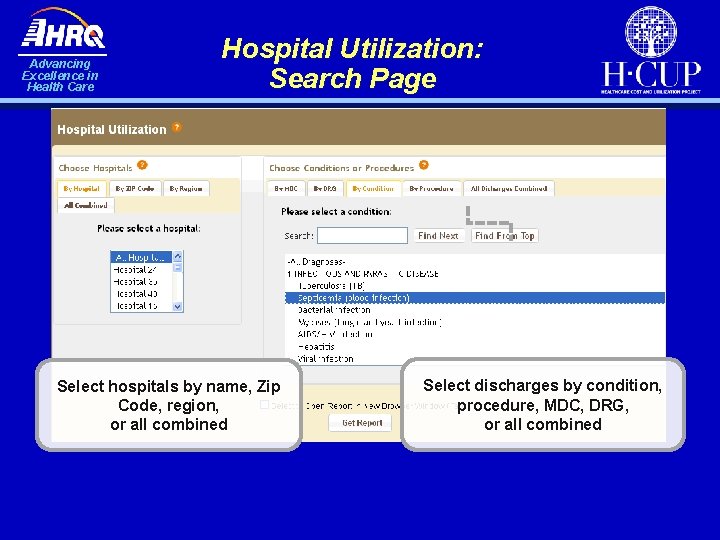Select Hospital 27 in the list

[x=141, y=270]
